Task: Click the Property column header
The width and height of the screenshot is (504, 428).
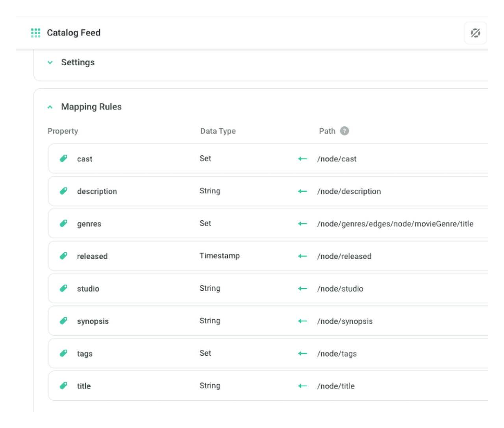Action: point(63,131)
